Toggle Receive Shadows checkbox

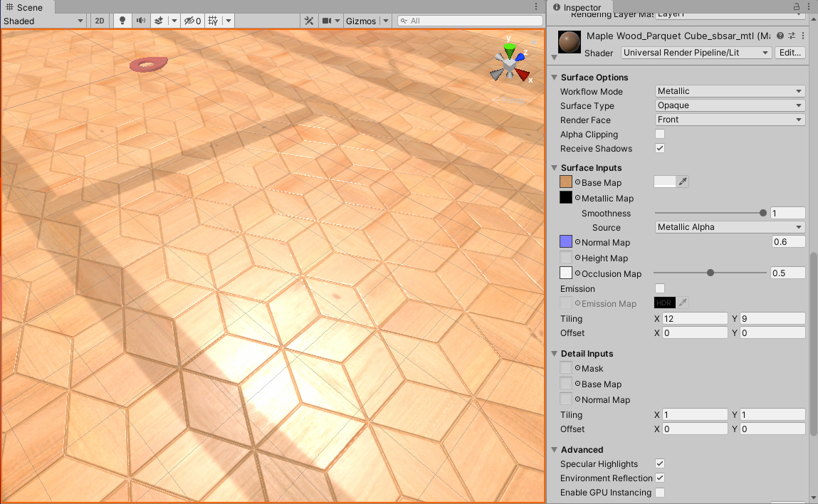[660, 148]
